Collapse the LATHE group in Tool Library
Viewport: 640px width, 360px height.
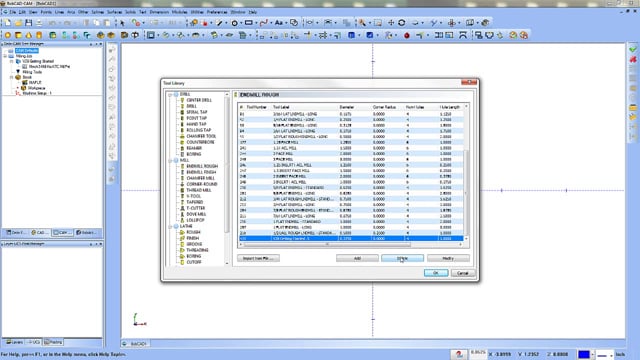171,226
